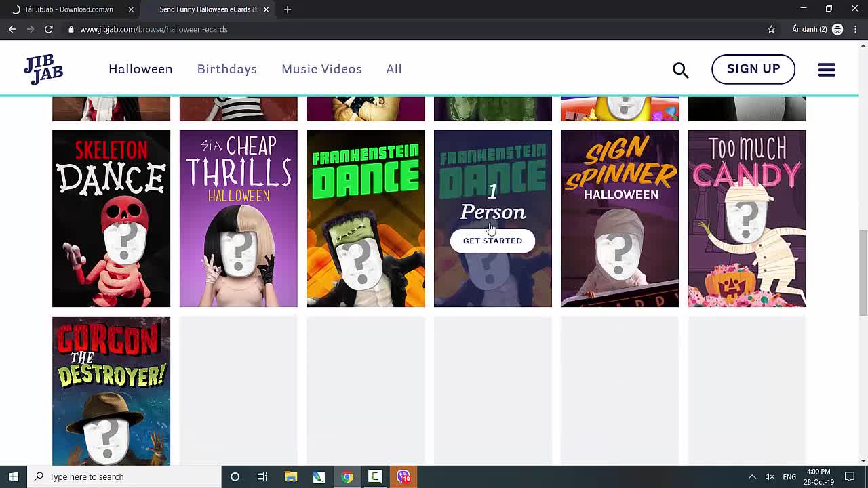
Task: Open the Sign Spinner Halloween card
Action: tap(620, 218)
